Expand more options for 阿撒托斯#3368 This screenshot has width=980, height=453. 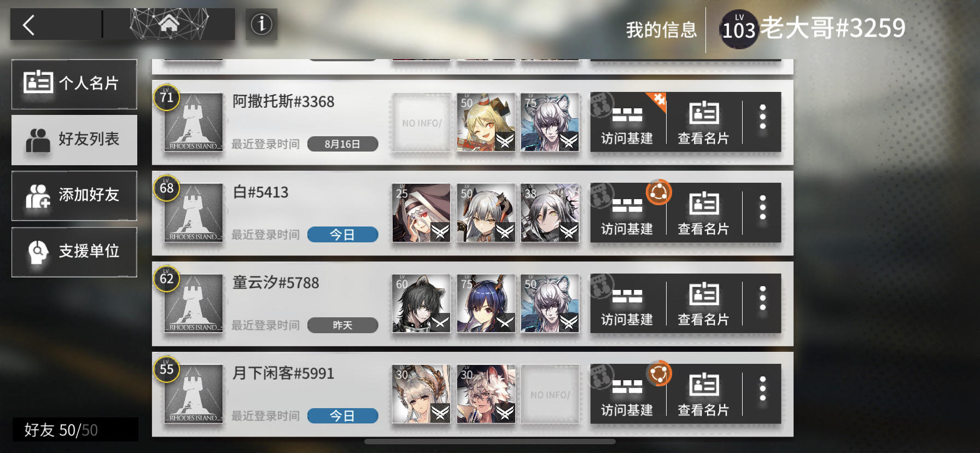click(x=762, y=117)
